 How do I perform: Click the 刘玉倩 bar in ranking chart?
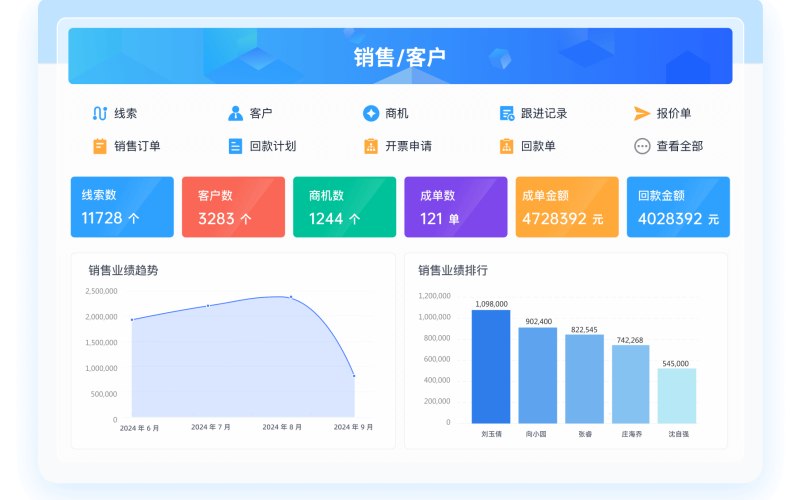(491, 366)
